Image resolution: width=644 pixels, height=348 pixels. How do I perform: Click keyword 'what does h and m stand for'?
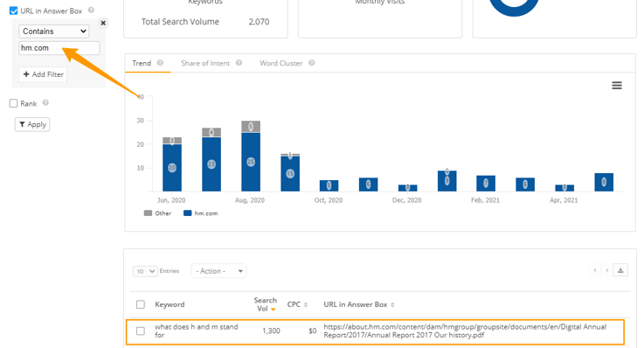197,331
